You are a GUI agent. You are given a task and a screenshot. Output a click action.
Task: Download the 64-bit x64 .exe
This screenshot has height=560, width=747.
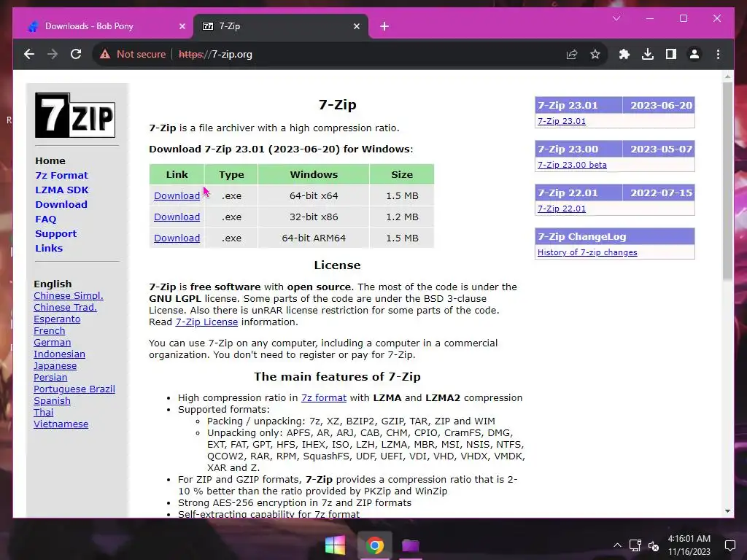177,195
